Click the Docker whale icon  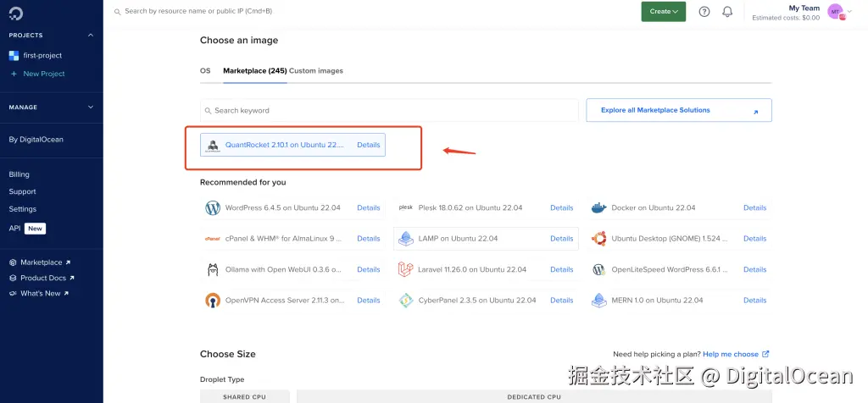tap(599, 208)
